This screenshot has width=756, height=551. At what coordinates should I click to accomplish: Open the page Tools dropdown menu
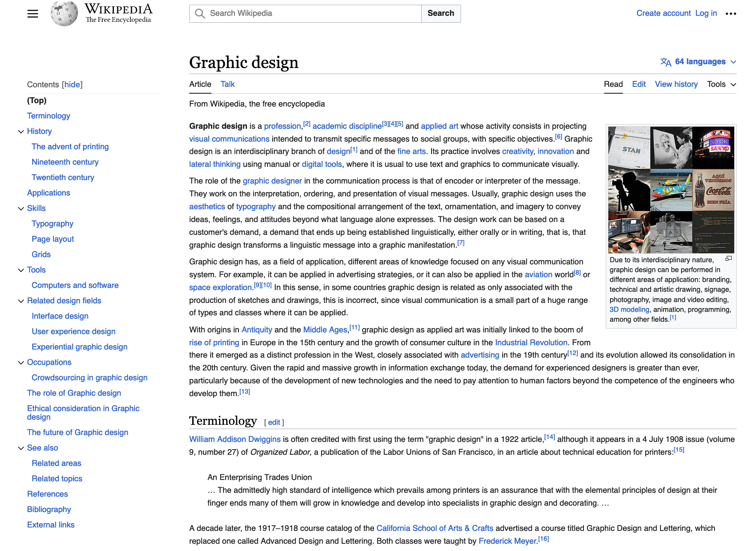pos(721,84)
